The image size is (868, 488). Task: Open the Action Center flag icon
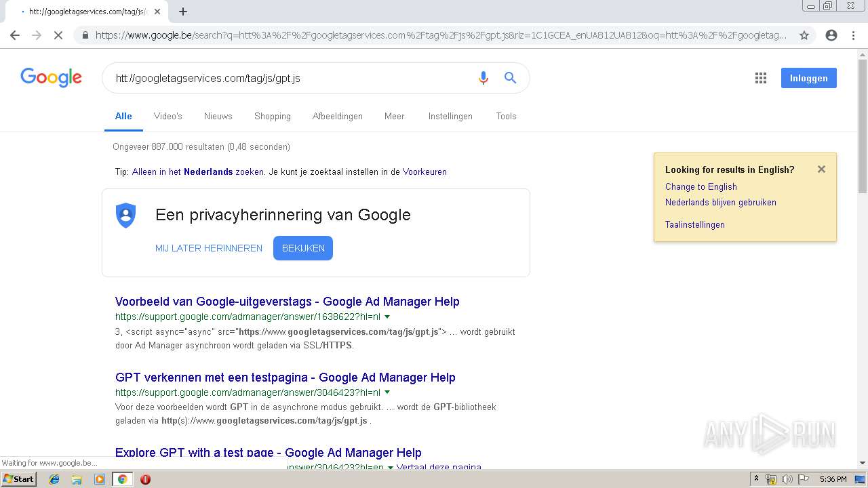click(x=803, y=479)
